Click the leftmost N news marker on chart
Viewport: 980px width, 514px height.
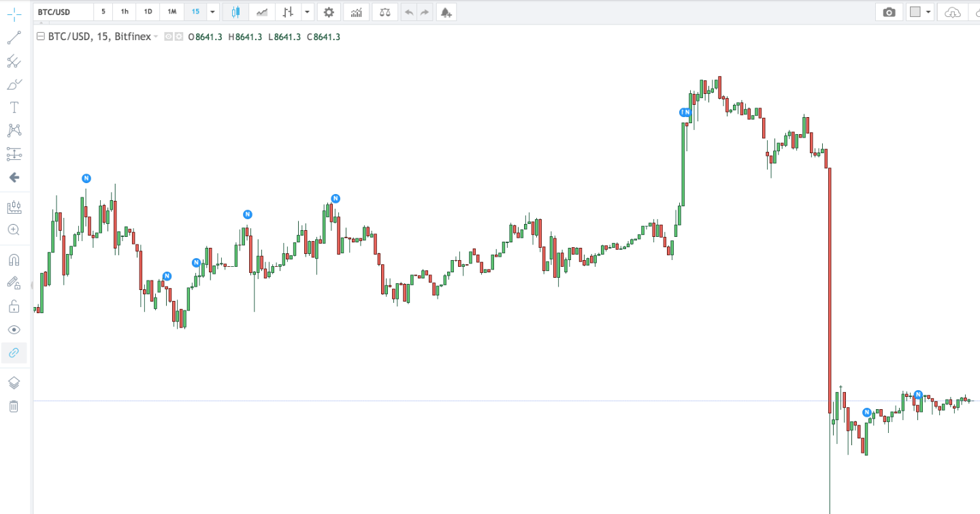click(86, 178)
